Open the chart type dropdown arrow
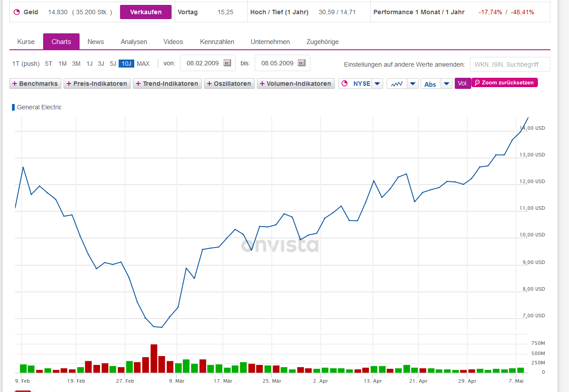Viewport: 569px width, 392px height. pyautogui.click(x=413, y=83)
